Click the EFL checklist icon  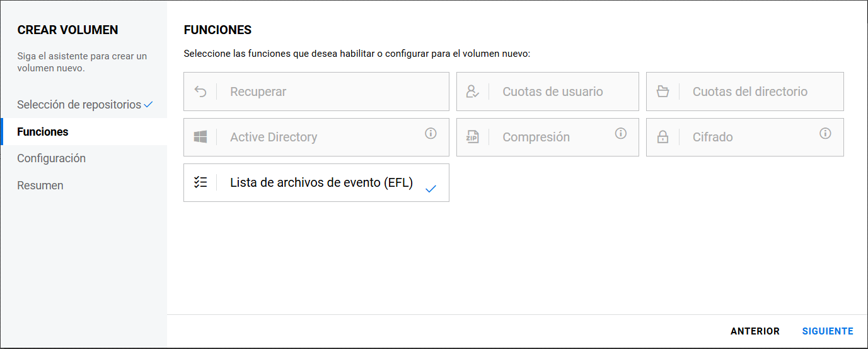(x=200, y=183)
